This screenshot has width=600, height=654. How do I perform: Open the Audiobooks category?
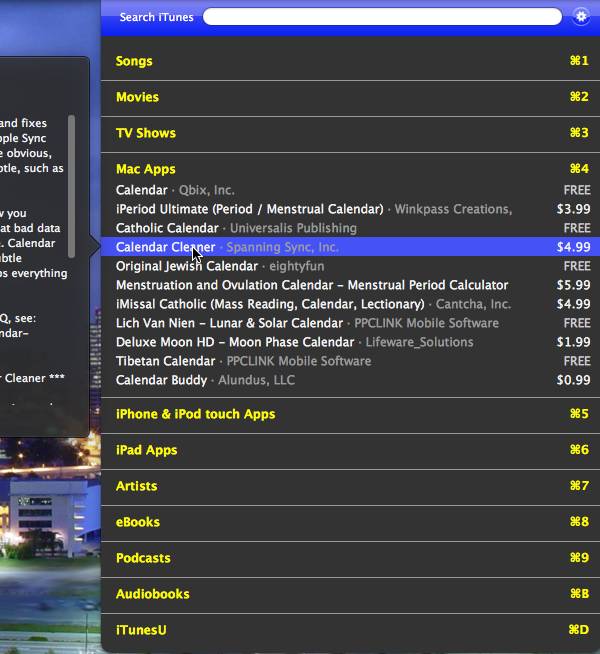(350, 594)
